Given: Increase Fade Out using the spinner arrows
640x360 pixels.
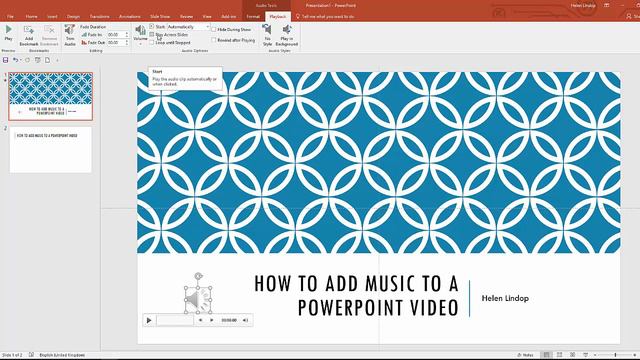Looking at the screenshot, I should [127, 41].
